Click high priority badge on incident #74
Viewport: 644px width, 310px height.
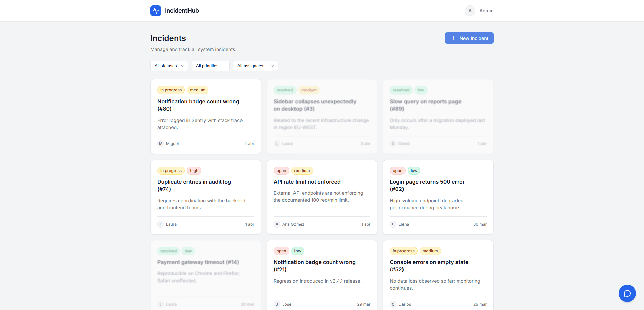pos(194,171)
